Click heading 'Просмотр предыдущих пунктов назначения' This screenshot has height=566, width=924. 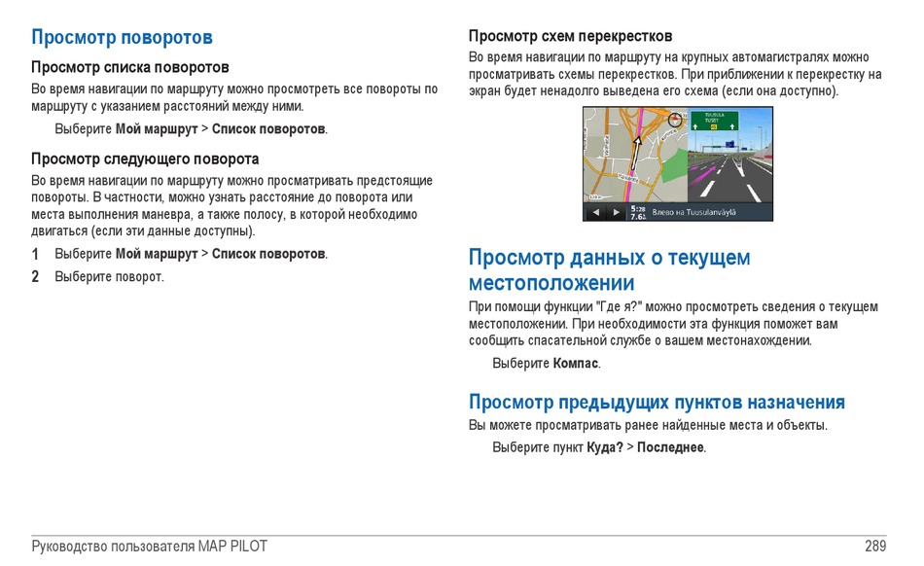657,402
